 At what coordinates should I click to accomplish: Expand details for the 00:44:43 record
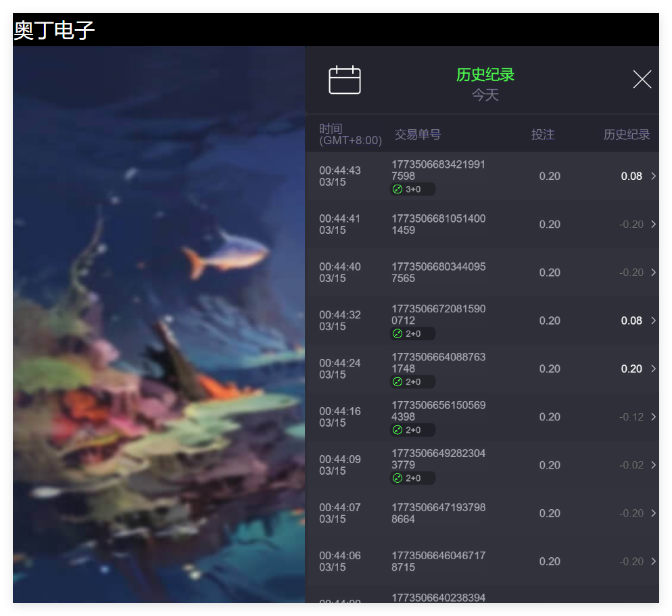click(x=653, y=176)
